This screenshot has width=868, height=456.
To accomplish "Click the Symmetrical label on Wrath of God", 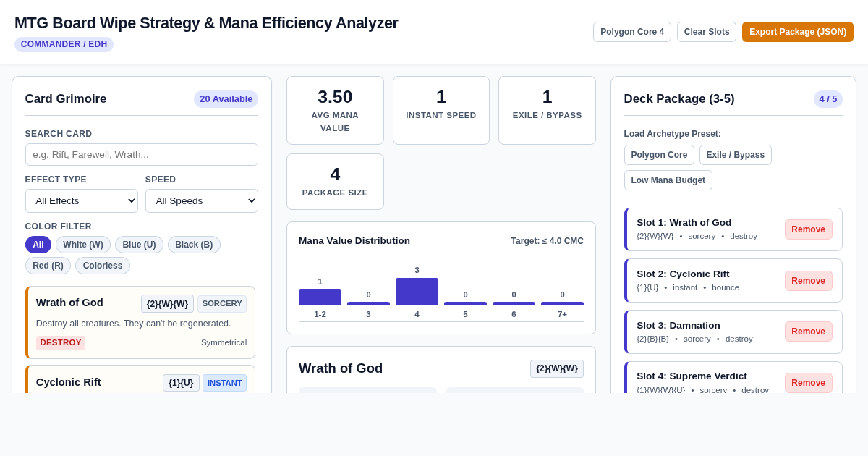I will point(224,342).
